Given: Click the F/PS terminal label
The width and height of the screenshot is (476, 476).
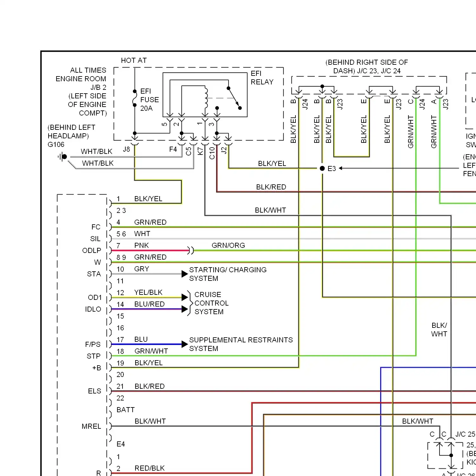Looking at the screenshot, I should (x=93, y=344).
